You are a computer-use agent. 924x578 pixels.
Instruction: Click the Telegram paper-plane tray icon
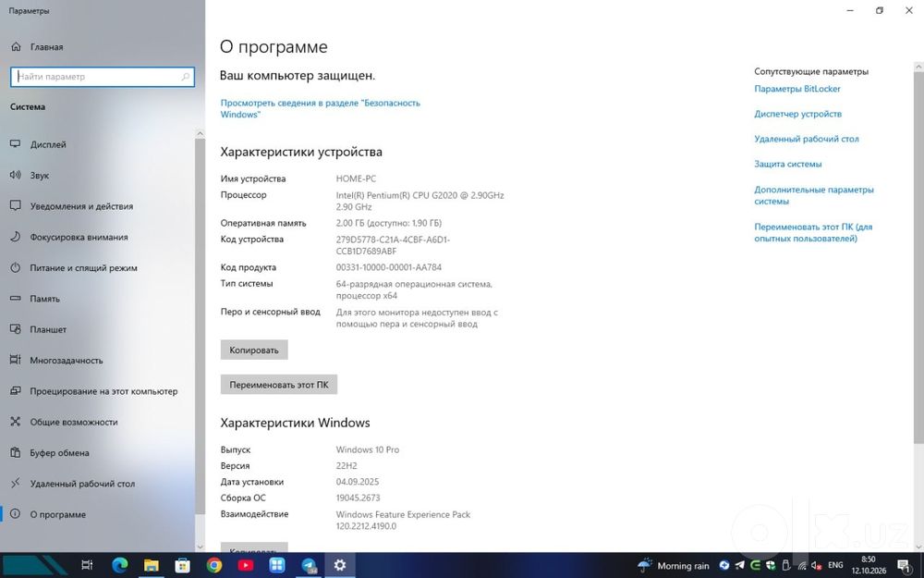click(739, 565)
